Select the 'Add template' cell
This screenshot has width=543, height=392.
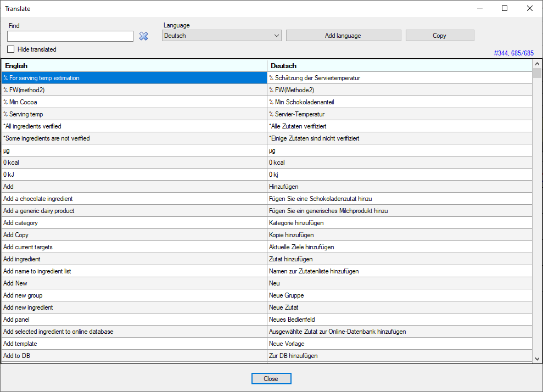point(135,344)
